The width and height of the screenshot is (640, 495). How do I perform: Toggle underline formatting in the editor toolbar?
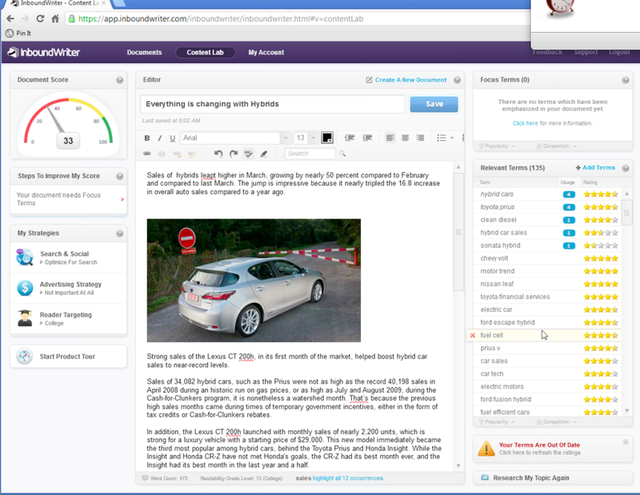pyautogui.click(x=172, y=138)
